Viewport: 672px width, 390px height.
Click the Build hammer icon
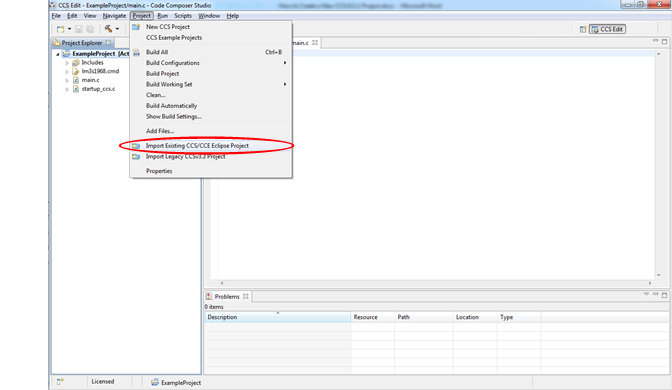click(108, 29)
